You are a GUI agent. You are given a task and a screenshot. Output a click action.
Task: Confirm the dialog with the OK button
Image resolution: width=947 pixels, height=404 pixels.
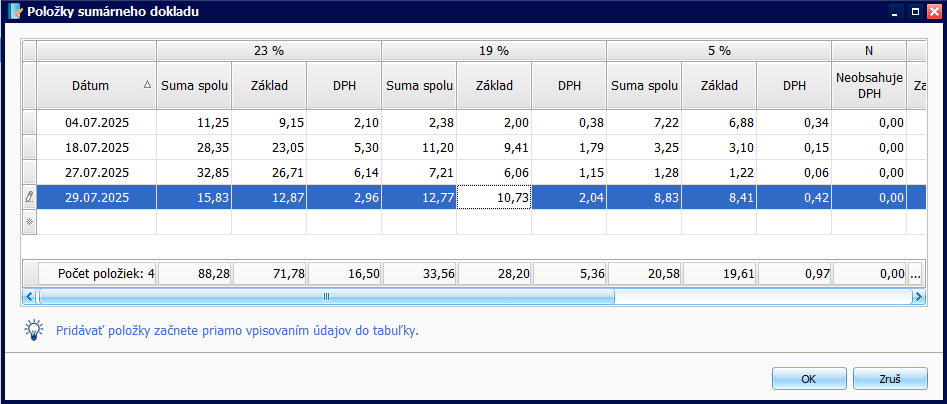809,379
